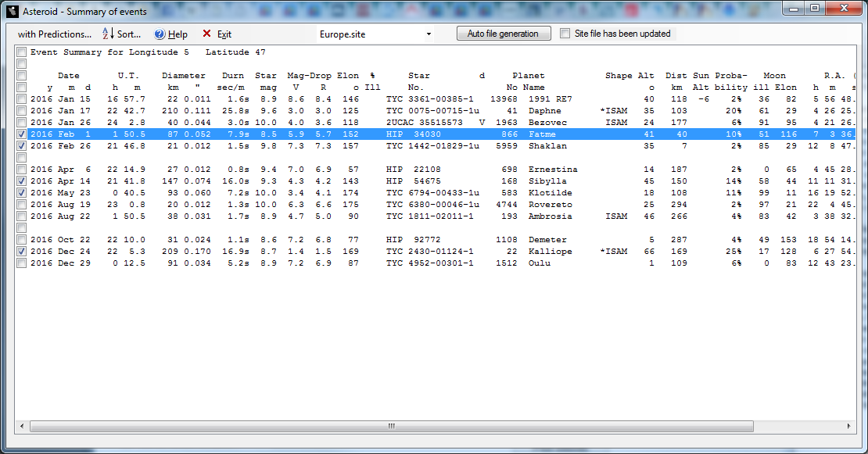Uncheck the 2016 Dec 24 Kalliope event

click(21, 252)
